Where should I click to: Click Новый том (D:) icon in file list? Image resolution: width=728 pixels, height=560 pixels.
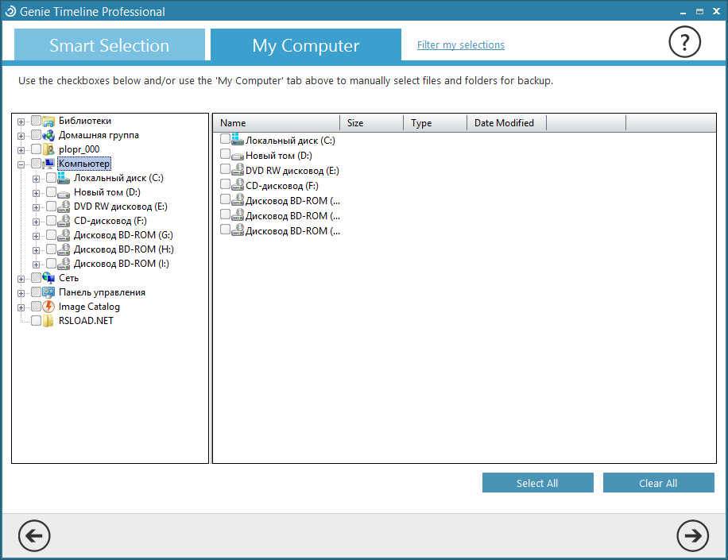238,156
